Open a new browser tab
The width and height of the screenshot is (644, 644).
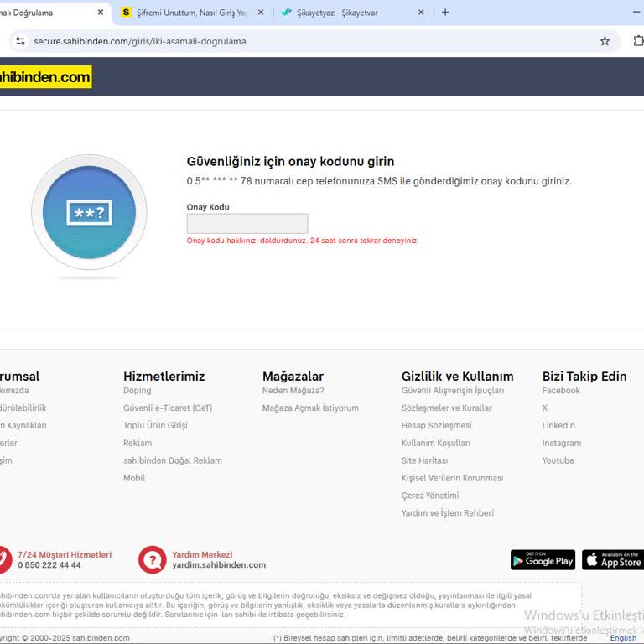[x=445, y=13]
